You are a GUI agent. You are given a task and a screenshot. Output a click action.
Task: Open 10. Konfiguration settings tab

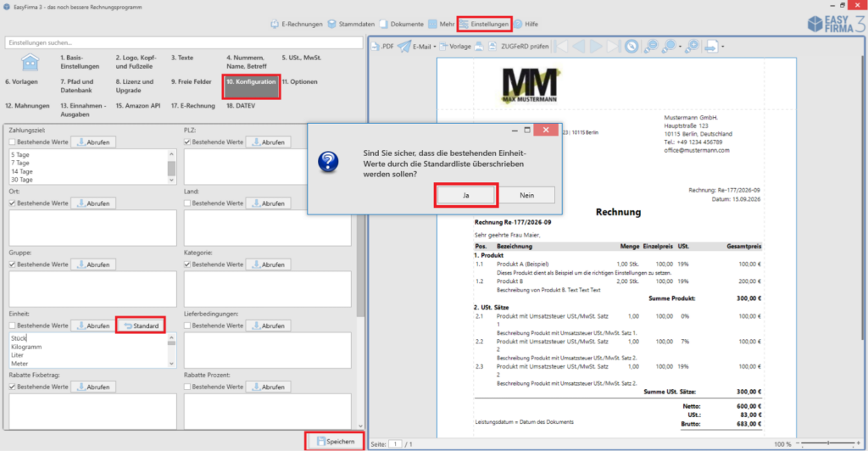[x=251, y=86]
